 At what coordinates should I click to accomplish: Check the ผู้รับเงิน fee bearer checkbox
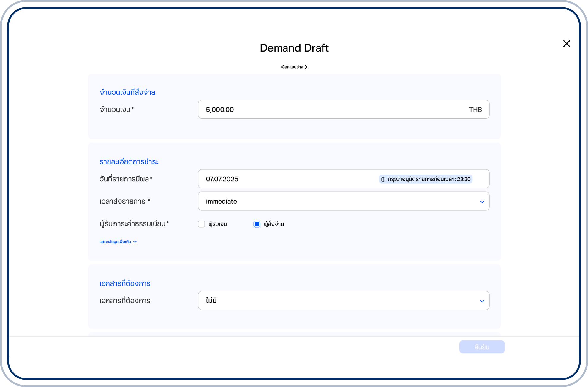tap(201, 224)
